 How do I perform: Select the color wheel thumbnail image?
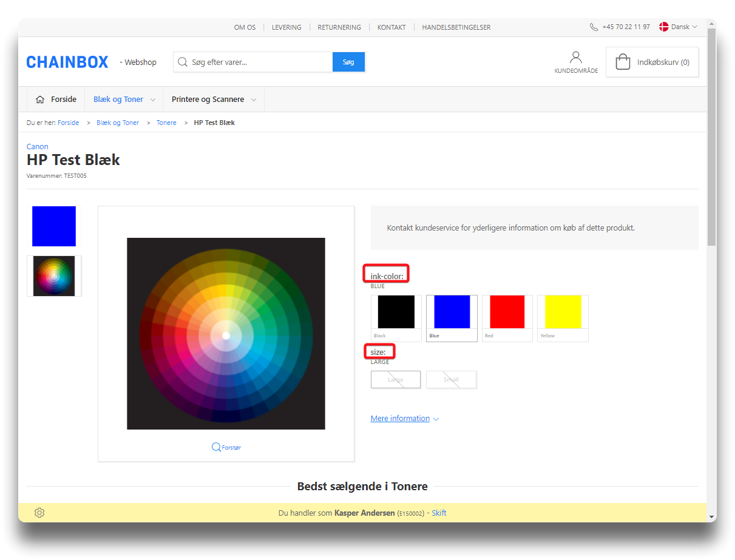tap(54, 276)
